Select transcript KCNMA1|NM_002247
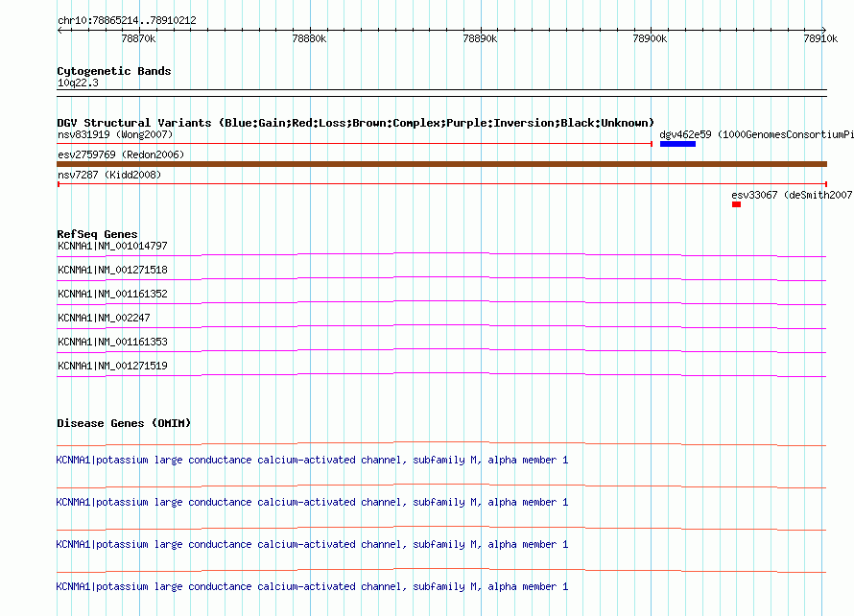This screenshot has height=616, width=854. [104, 319]
